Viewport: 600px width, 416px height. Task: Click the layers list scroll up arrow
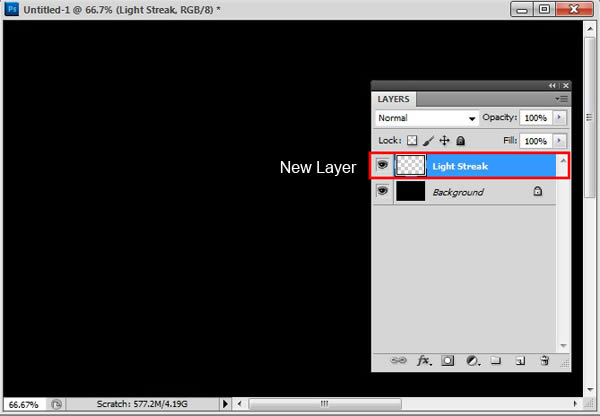click(x=563, y=160)
